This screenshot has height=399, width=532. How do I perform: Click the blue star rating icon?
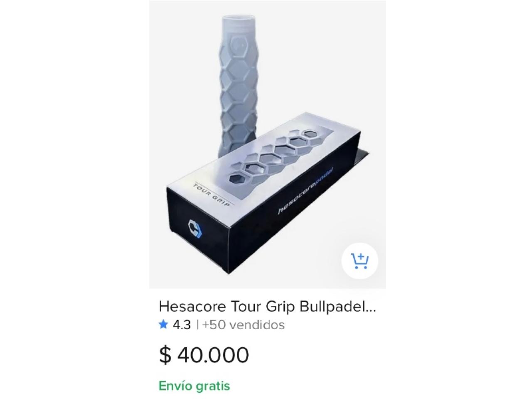[163, 324]
